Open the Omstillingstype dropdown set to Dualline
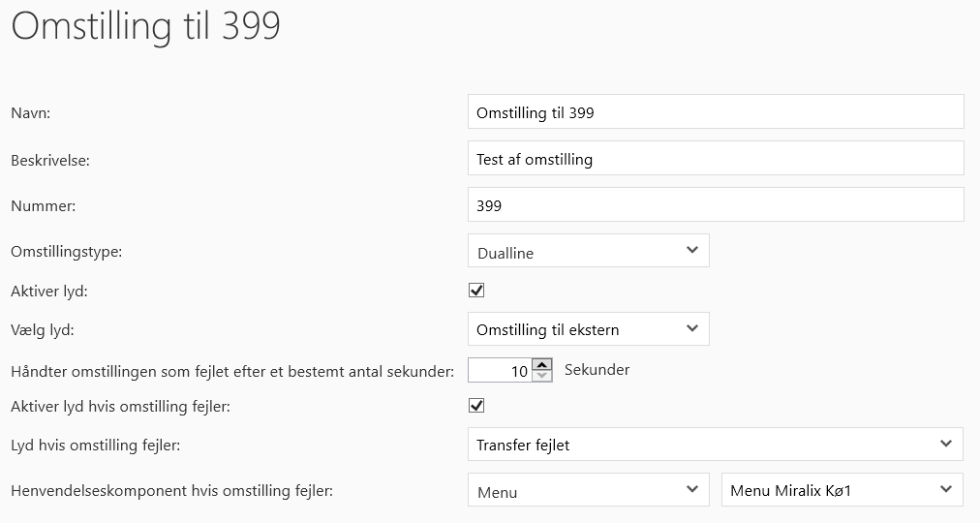The height and width of the screenshot is (523, 980). (x=588, y=251)
